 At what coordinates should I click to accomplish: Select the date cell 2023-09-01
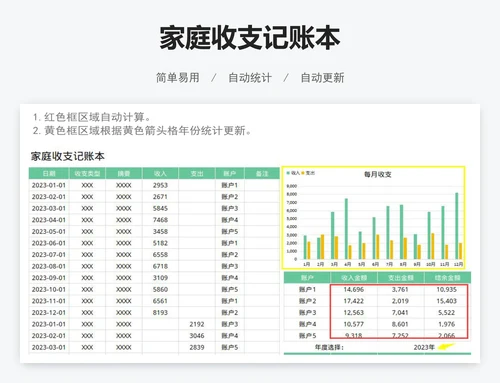tap(49, 278)
